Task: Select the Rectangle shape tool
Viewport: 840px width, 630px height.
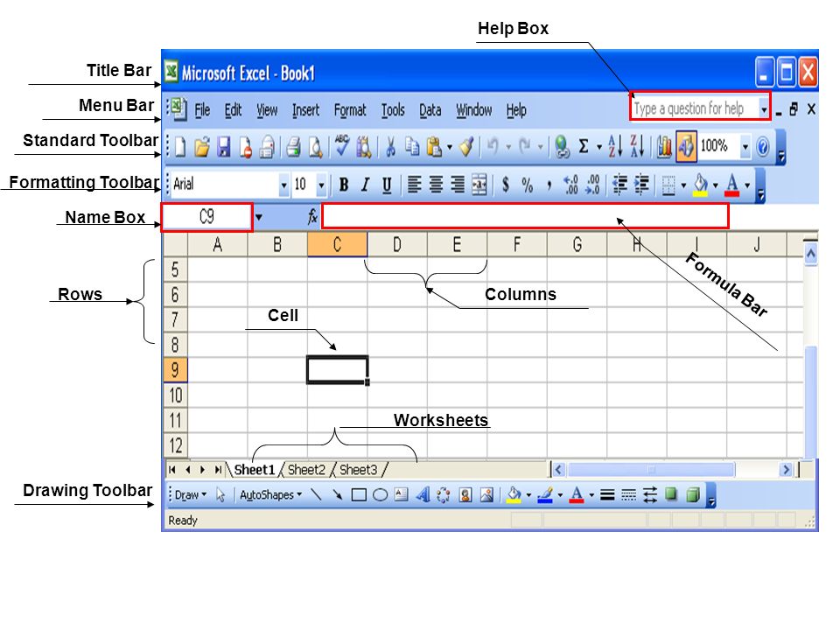Action: point(359,495)
